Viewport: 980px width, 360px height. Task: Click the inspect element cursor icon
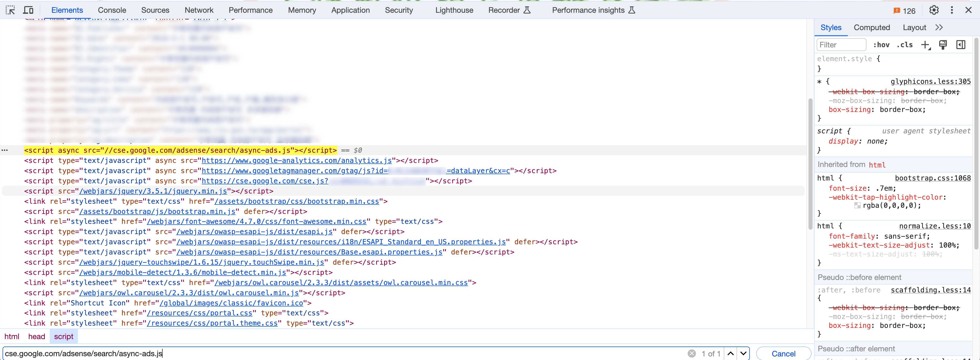tap(10, 10)
